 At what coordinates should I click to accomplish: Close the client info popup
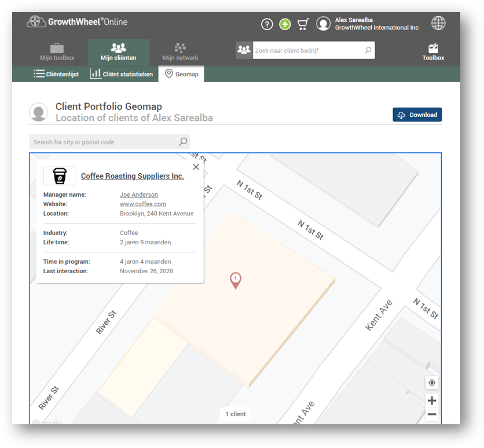click(196, 167)
